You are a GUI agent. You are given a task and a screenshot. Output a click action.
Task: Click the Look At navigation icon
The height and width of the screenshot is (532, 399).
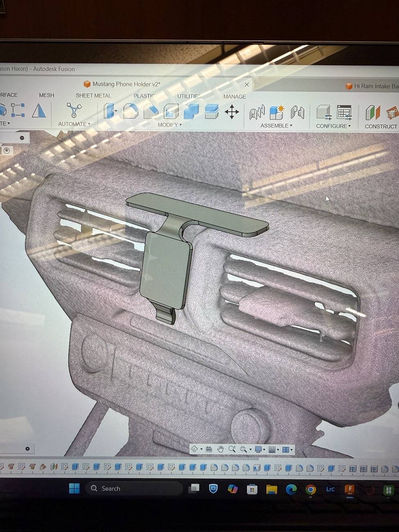tap(209, 449)
